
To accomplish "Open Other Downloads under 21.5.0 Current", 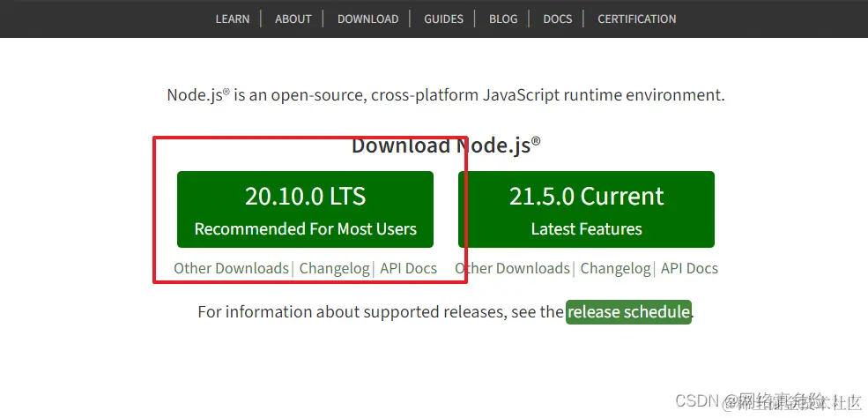I will tap(512, 268).
